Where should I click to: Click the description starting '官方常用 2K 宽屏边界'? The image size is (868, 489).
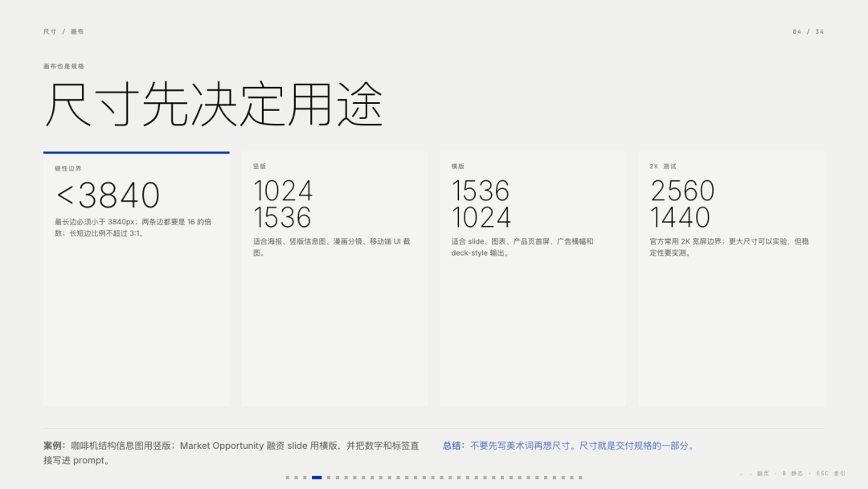pos(729,247)
